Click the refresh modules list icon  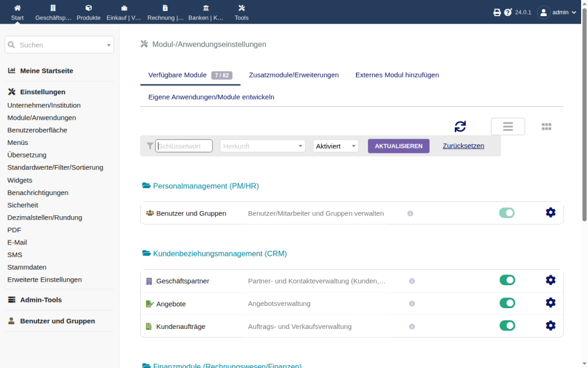460,126
